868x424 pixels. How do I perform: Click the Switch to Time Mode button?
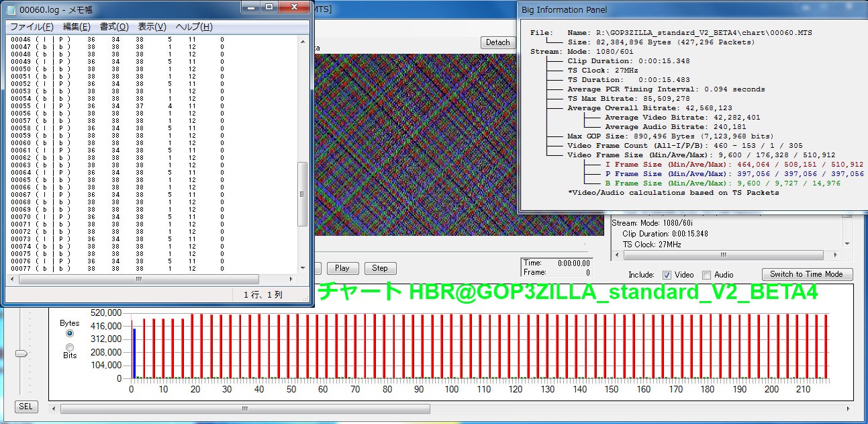807,274
